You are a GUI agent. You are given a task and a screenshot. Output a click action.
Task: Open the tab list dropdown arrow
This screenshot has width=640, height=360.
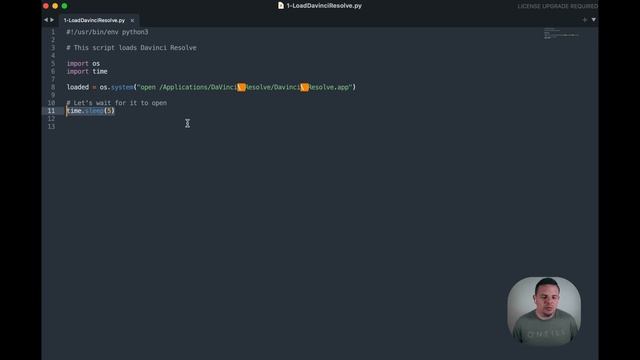click(593, 20)
